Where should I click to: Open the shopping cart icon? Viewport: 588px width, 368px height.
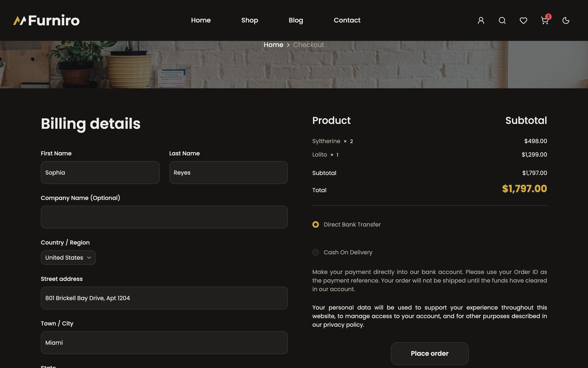tap(545, 20)
